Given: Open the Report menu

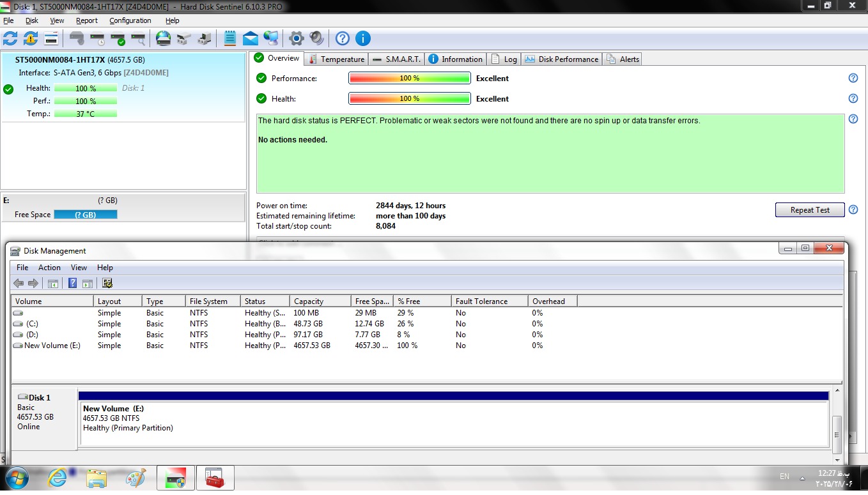Looking at the screenshot, I should (x=87, y=20).
